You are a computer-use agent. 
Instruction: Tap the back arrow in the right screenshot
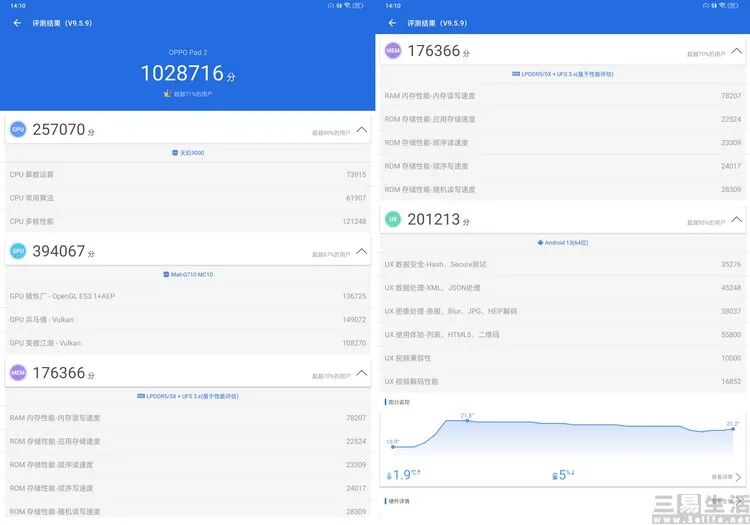(x=392, y=23)
